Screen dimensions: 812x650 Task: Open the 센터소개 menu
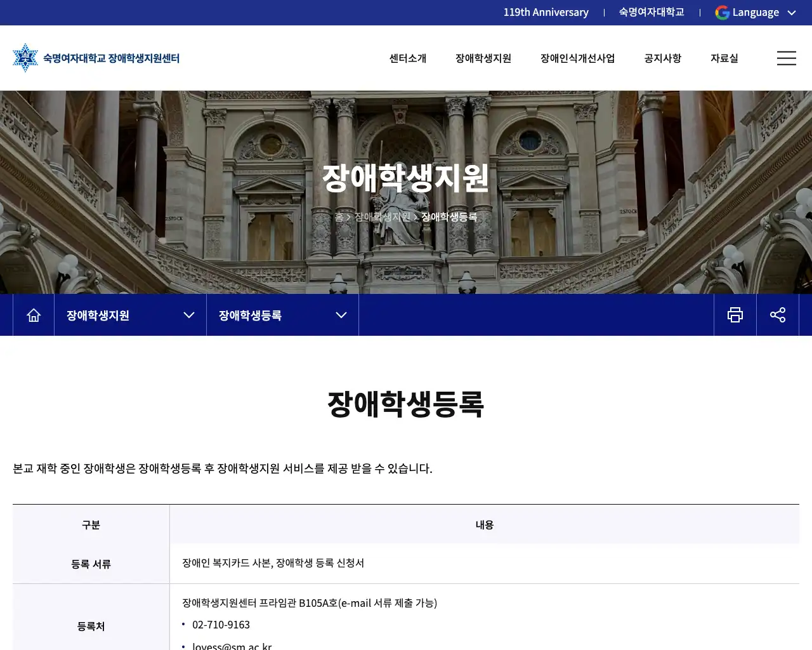pos(408,58)
